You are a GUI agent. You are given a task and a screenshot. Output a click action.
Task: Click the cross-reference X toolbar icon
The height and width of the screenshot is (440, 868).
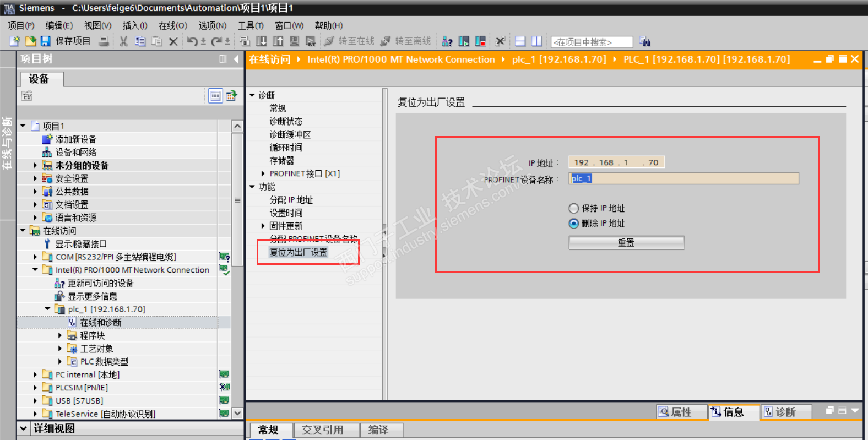click(x=500, y=41)
